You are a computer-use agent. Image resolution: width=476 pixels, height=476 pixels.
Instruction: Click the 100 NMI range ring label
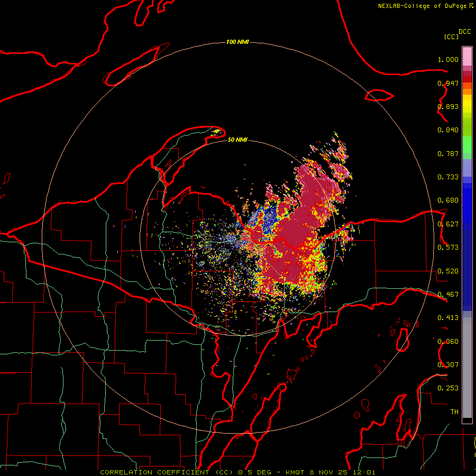click(x=237, y=42)
